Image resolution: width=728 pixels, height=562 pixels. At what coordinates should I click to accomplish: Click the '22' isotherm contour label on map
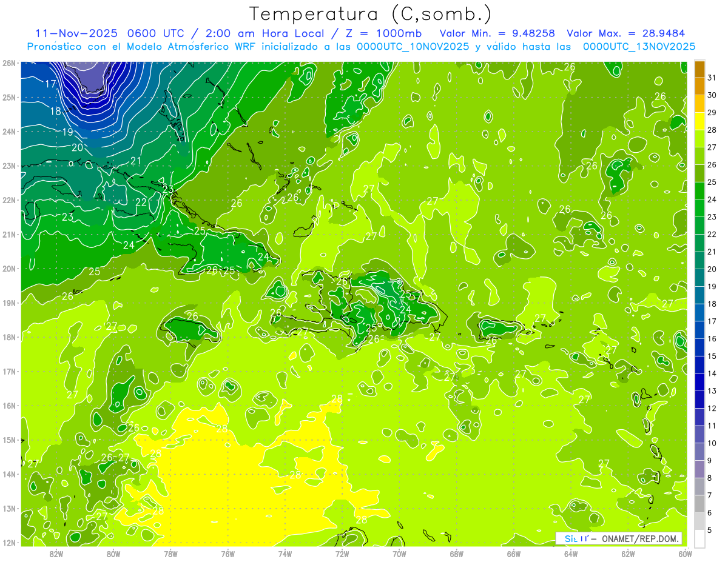coord(141,202)
